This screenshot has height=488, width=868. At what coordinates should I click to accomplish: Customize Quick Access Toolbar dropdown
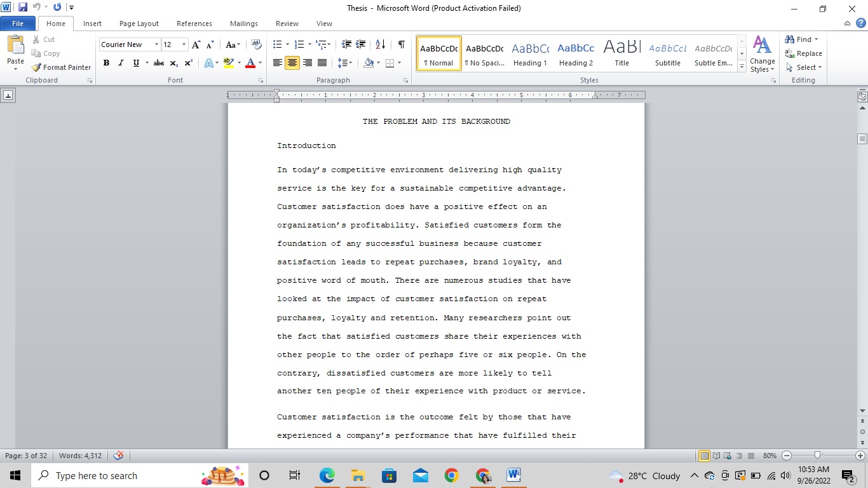(71, 8)
